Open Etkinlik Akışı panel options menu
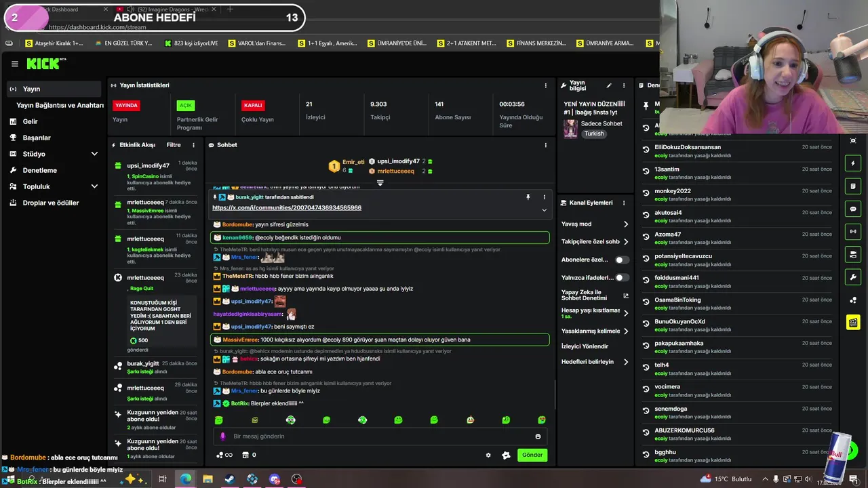The image size is (868, 488). (193, 145)
